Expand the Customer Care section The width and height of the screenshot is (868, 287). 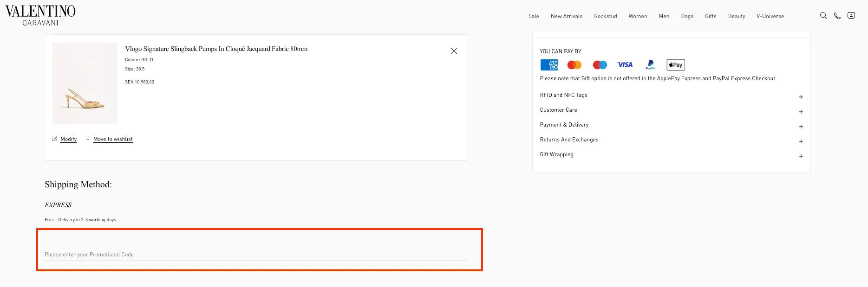click(801, 112)
